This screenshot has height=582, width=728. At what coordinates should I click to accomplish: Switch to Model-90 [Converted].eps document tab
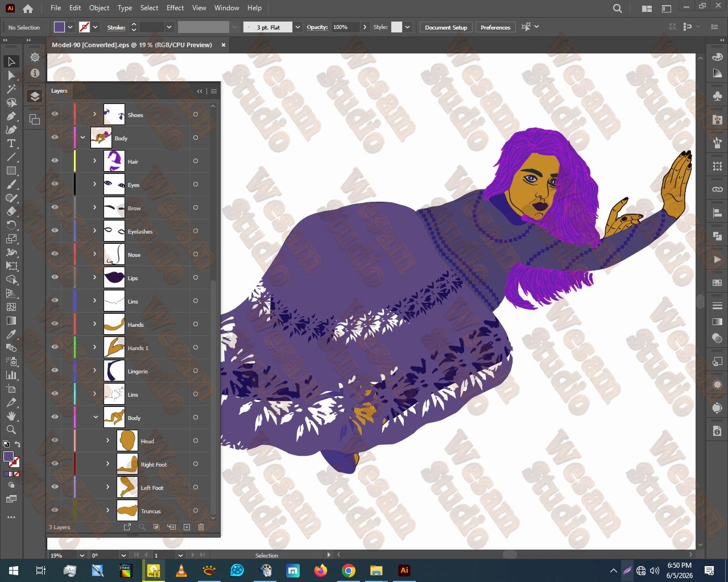[x=132, y=45]
